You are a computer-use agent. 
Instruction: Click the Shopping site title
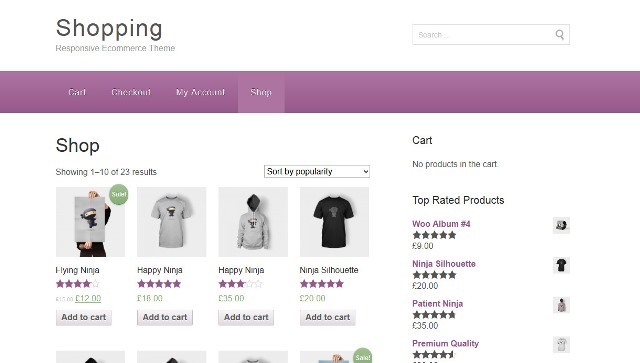pos(109,28)
